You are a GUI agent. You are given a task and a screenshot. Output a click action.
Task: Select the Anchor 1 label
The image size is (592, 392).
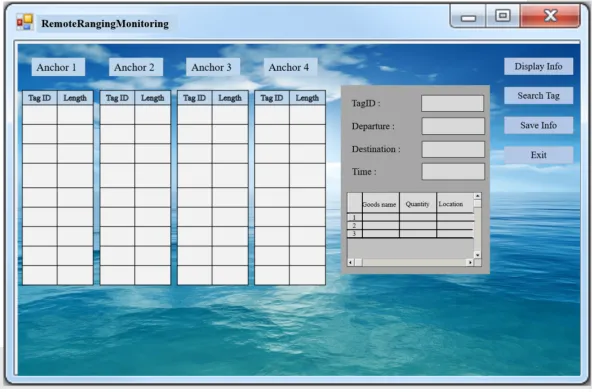[x=58, y=67]
